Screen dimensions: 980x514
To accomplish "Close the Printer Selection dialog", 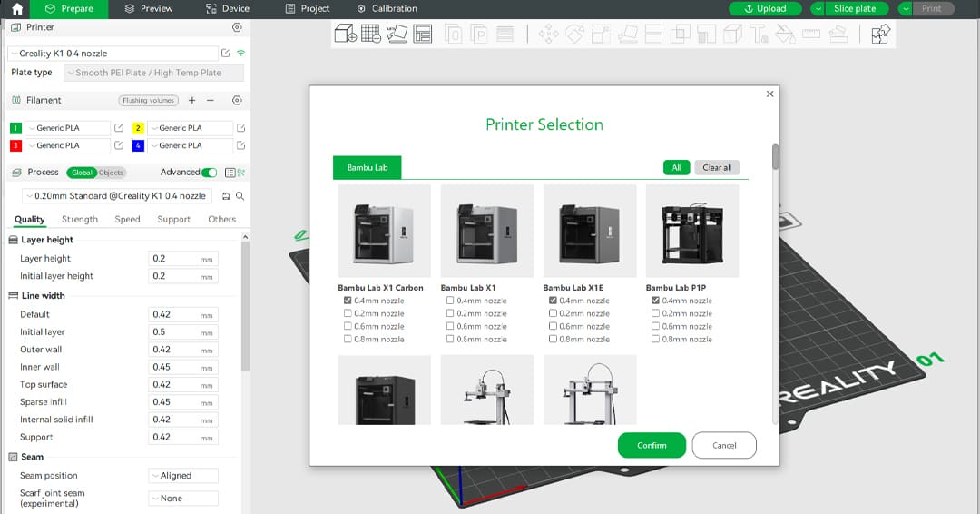I will coord(770,94).
